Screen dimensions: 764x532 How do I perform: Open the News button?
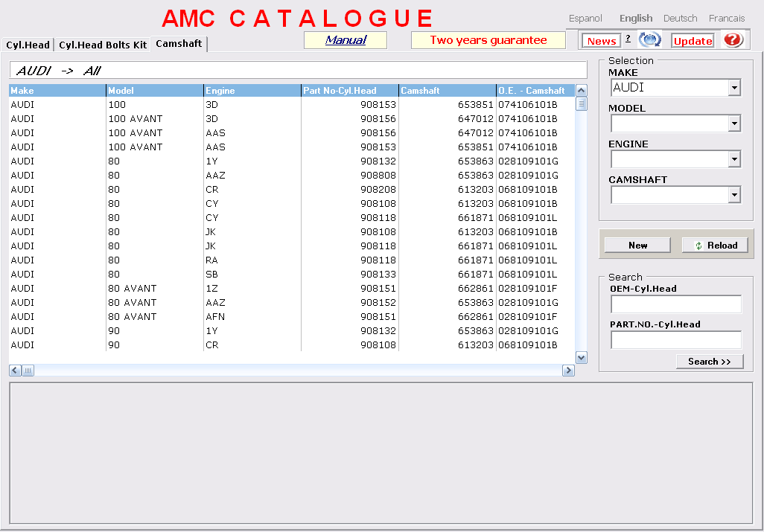pyautogui.click(x=602, y=41)
